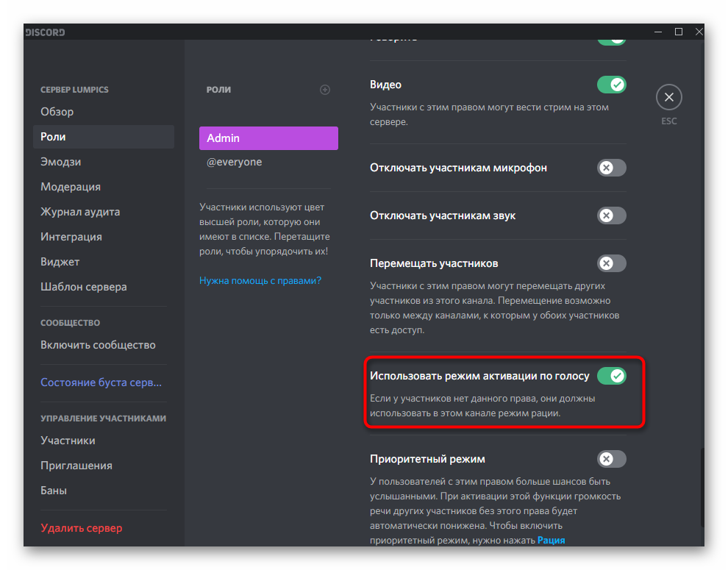Click the add role plus icon
Viewport: 728px width, 570px height.
click(325, 90)
